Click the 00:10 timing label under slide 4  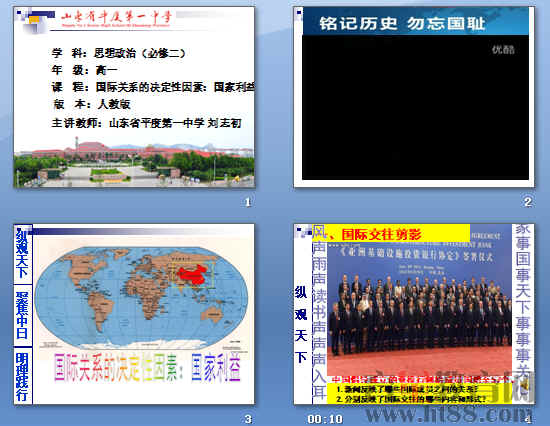[324, 419]
